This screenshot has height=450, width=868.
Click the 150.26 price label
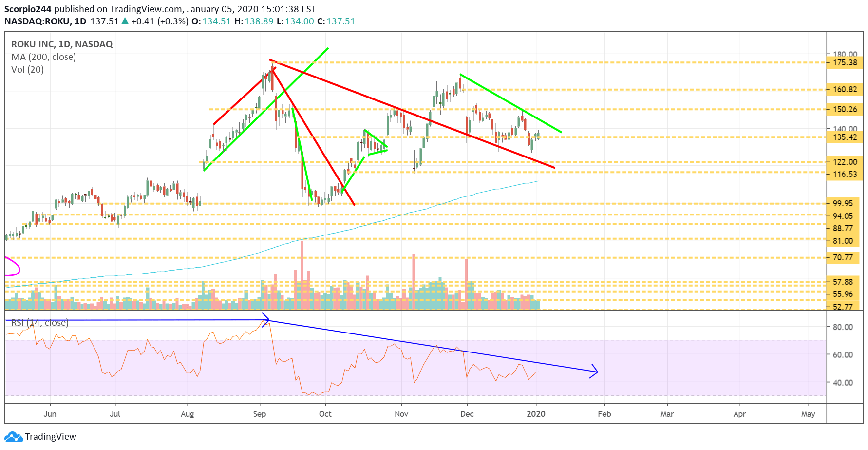point(845,109)
